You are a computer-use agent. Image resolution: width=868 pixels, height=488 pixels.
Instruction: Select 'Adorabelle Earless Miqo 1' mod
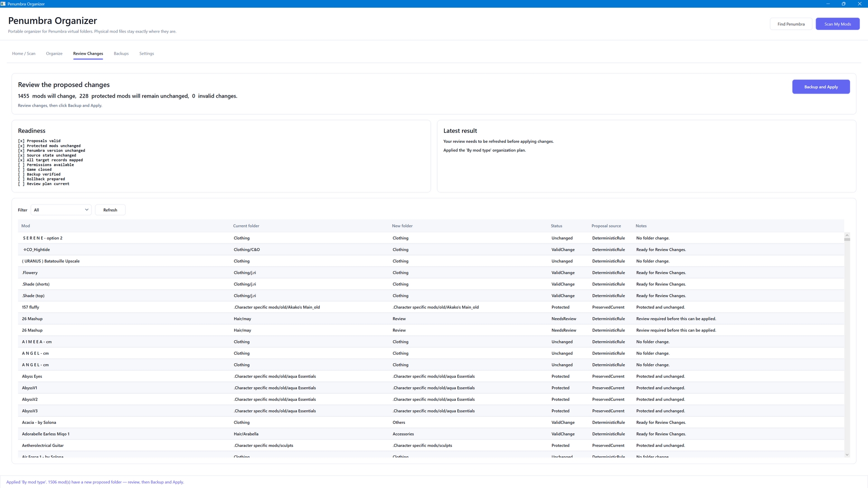[x=46, y=434]
